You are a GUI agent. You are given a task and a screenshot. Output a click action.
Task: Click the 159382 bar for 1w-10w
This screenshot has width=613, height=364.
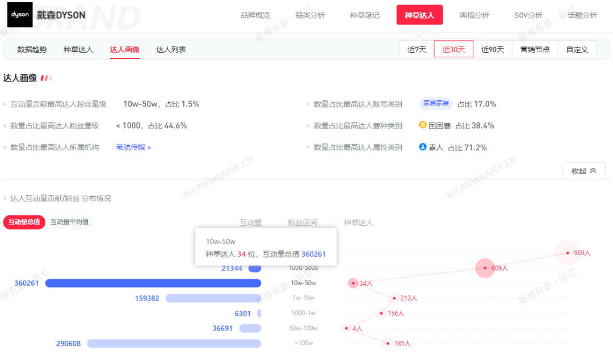(x=213, y=298)
